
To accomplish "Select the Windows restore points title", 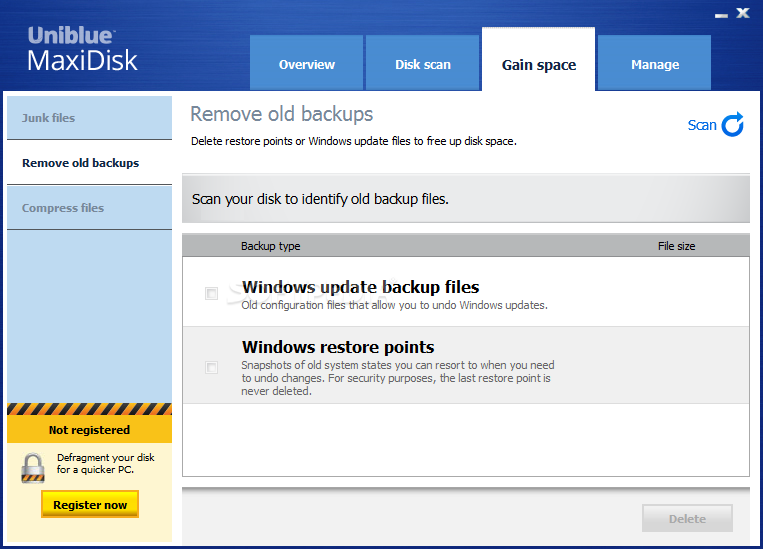I will pos(338,347).
